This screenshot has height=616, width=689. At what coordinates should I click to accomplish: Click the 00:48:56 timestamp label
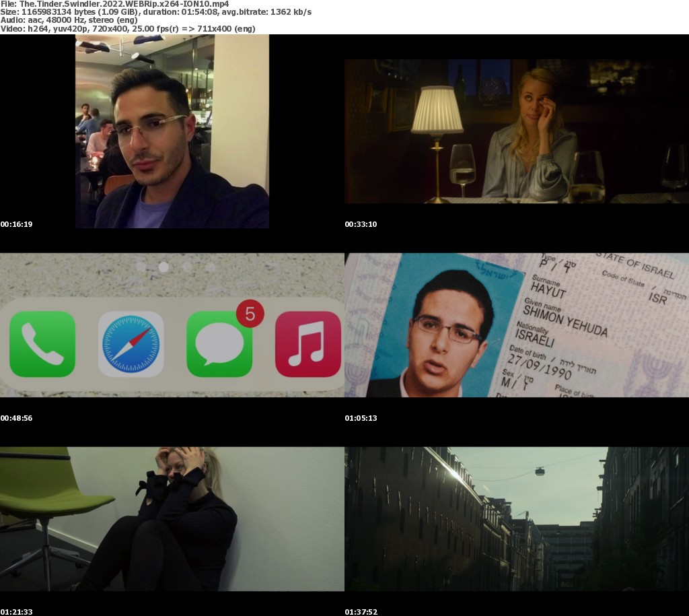point(16,418)
